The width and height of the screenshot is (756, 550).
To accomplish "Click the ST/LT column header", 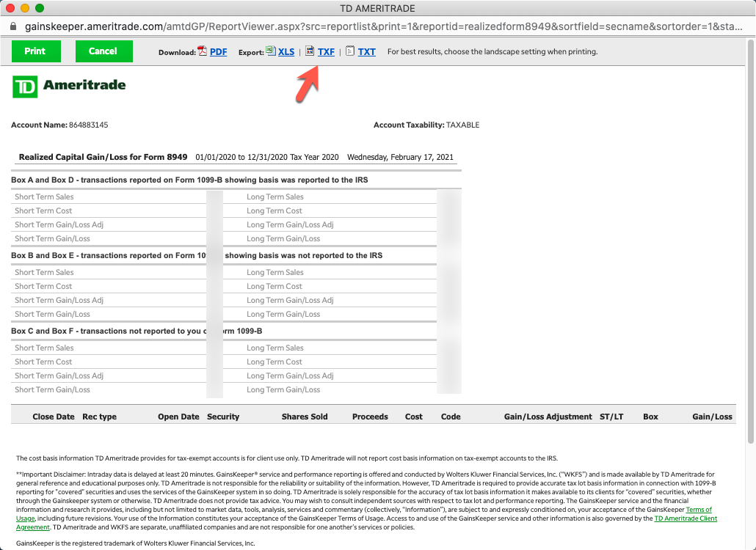I will tap(611, 417).
